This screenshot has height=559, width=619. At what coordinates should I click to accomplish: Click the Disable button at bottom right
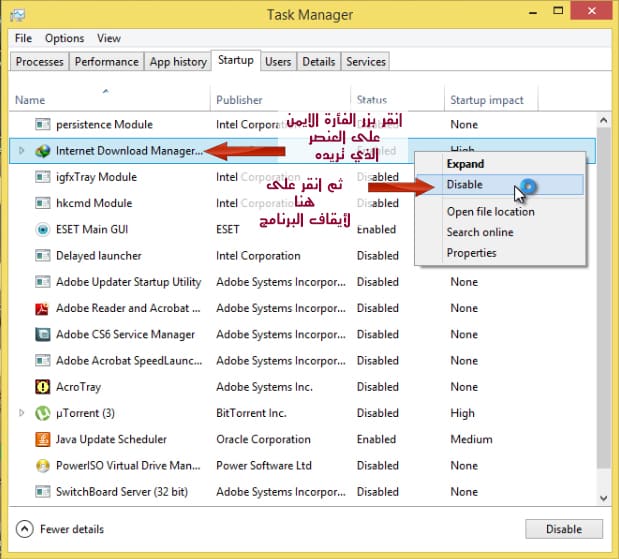[x=564, y=529]
